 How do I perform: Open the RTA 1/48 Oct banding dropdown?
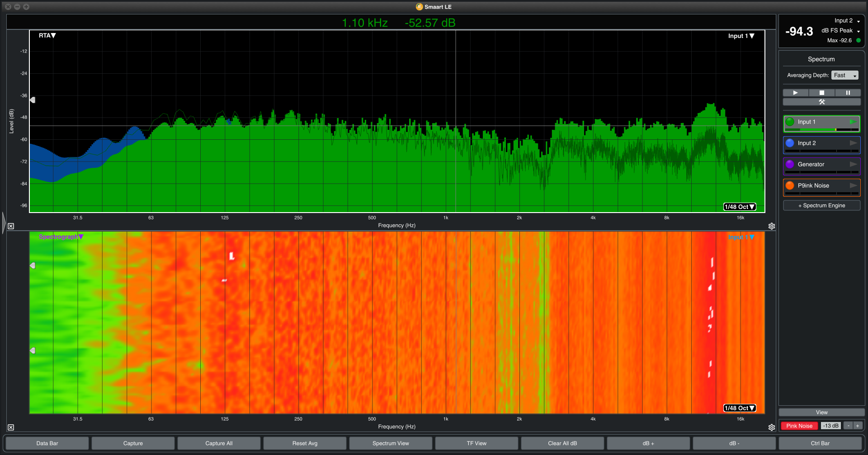click(740, 207)
